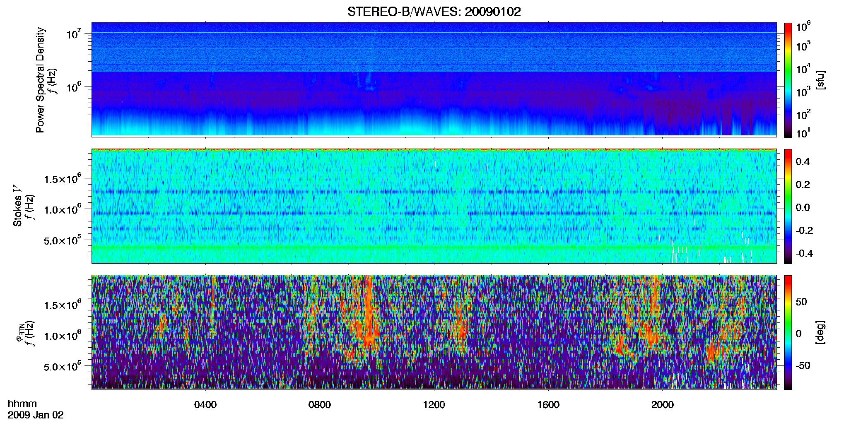The height and width of the screenshot is (447, 868).
Task: Click the 0800 time tick label
Action: [x=320, y=405]
